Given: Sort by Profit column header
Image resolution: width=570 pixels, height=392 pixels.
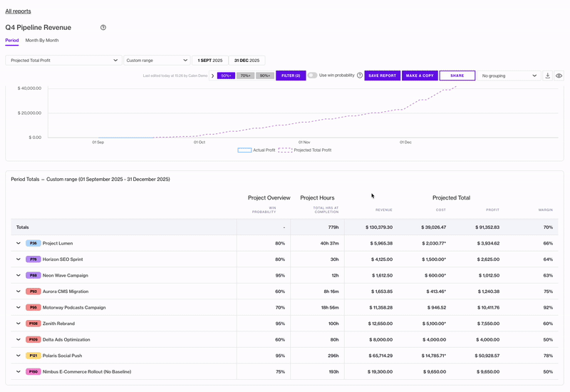Looking at the screenshot, I should (x=492, y=210).
